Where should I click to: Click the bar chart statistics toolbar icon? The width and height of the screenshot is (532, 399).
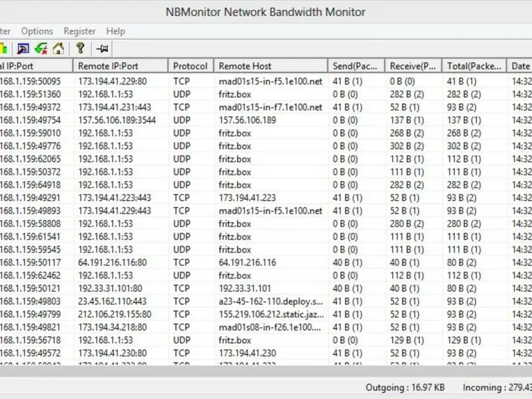pyautogui.click(x=3, y=49)
